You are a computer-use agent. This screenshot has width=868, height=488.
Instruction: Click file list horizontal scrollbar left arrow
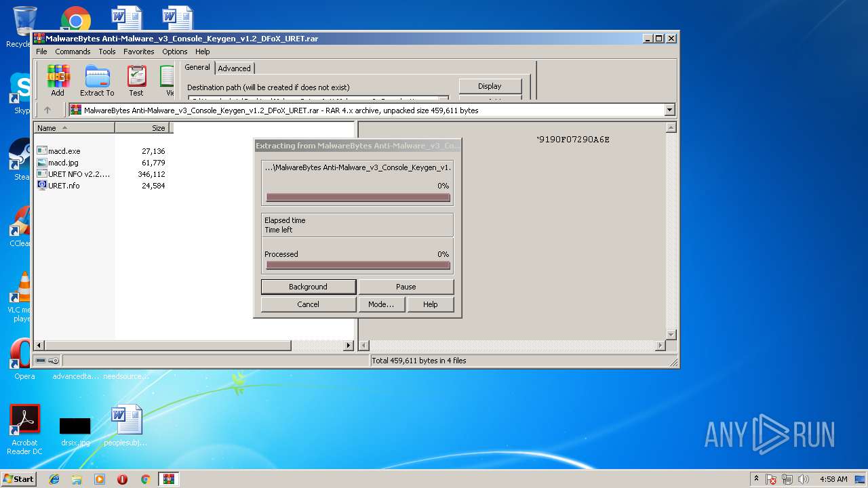coord(39,346)
